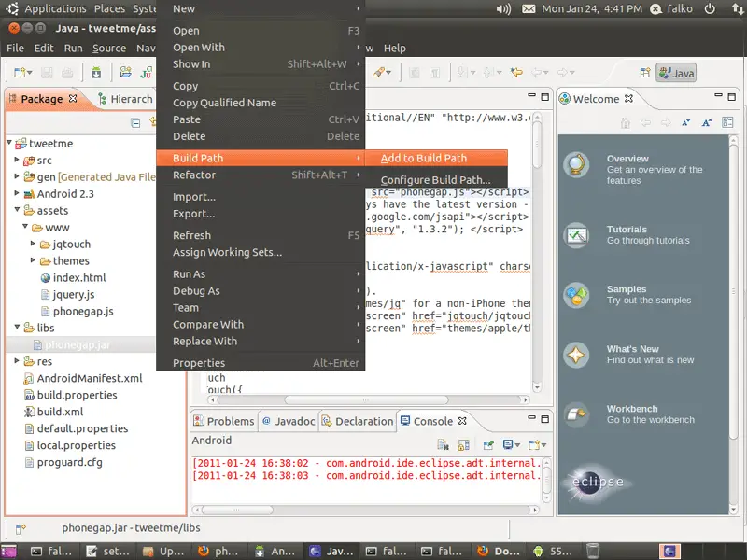
Task: Toggle Scroll Lock in Console
Action: click(x=463, y=445)
